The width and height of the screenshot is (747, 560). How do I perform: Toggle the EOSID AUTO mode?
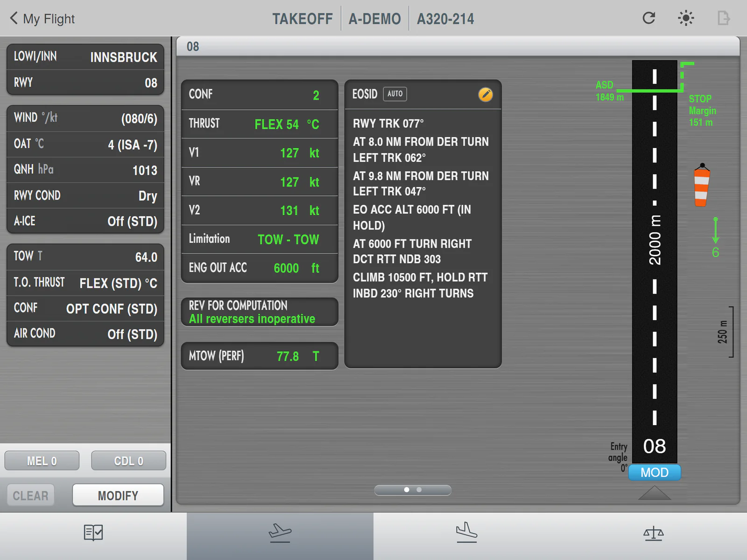(x=395, y=94)
